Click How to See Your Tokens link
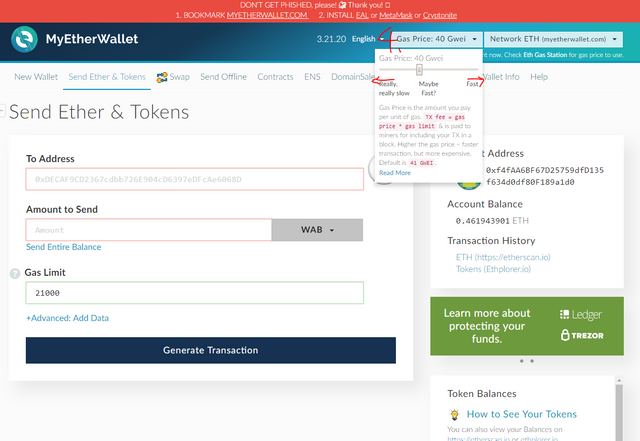This screenshot has height=441, width=640. coord(522,414)
